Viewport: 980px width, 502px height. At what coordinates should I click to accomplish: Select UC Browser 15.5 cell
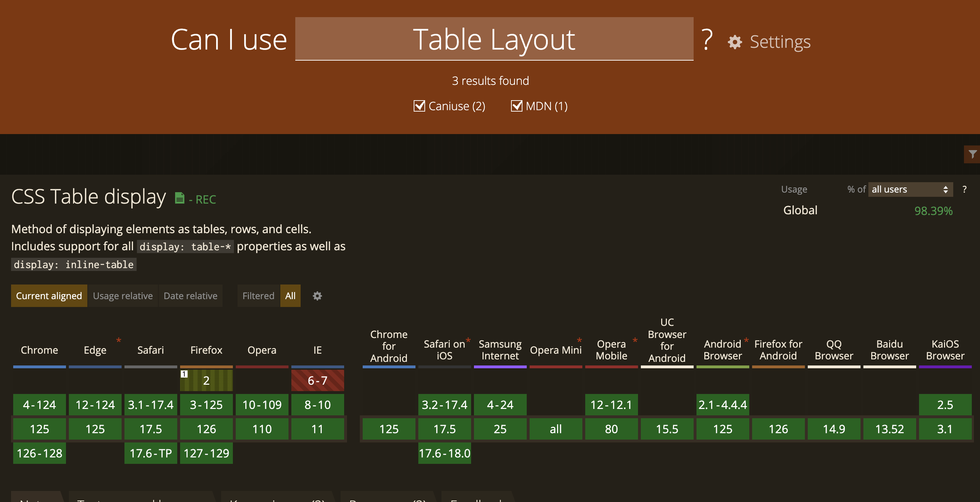(667, 429)
